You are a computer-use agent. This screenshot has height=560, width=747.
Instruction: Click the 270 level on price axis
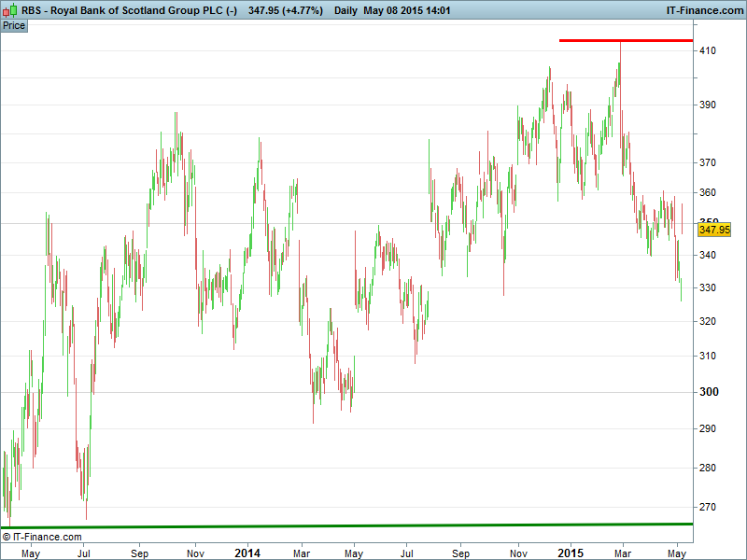707,508
